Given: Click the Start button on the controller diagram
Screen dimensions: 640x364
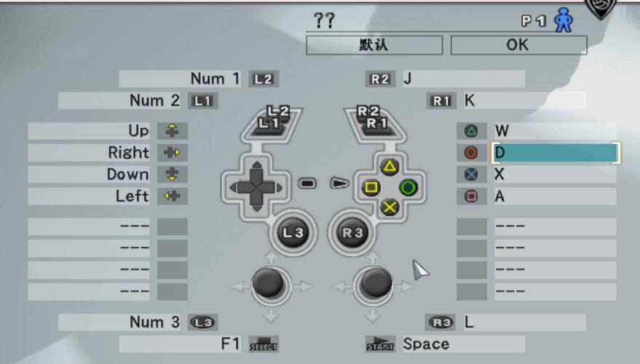Looking at the screenshot, I should (x=339, y=183).
